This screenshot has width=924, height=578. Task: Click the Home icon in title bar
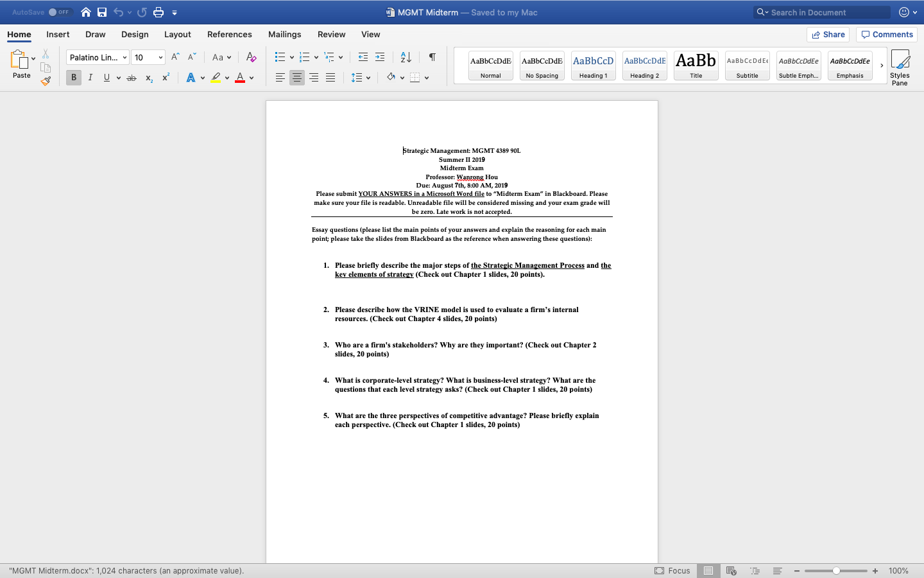86,12
